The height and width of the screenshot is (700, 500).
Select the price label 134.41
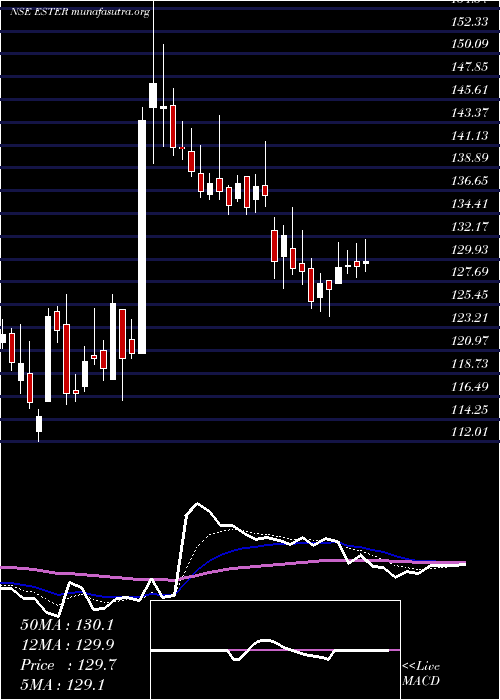tap(469, 204)
